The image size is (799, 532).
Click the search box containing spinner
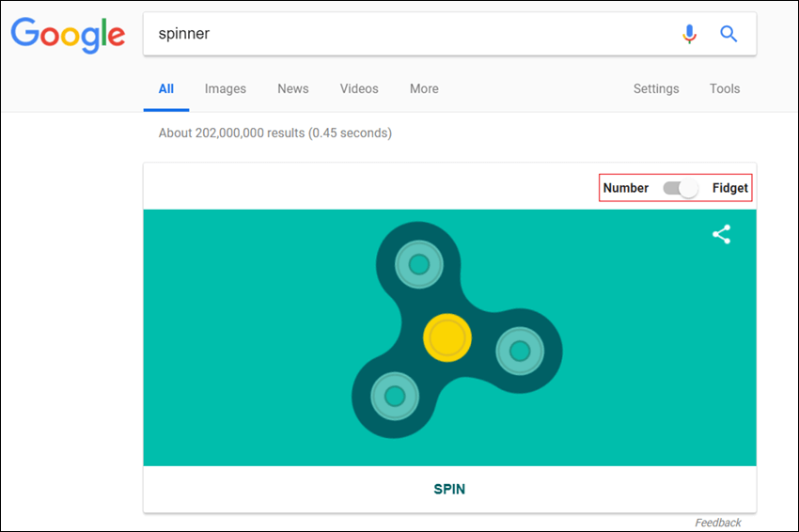[x=408, y=34]
